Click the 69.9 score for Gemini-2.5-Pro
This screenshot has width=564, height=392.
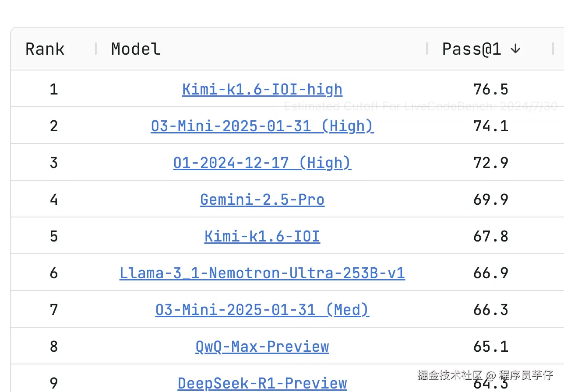pos(491,199)
